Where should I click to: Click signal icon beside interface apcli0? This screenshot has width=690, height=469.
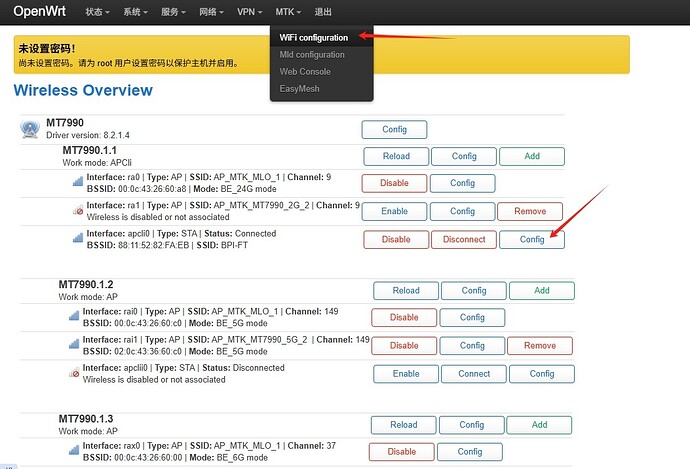coord(78,238)
